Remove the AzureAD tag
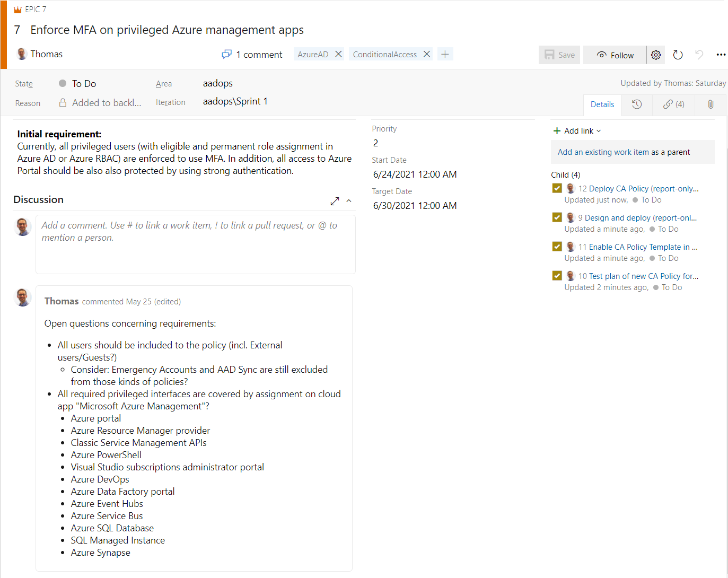728x578 pixels. [338, 54]
